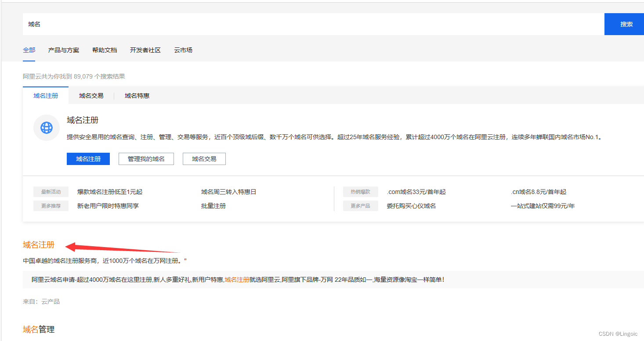The width and height of the screenshot is (644, 341).
Task: Open 域名周三转入特惠日 link
Action: click(x=228, y=192)
